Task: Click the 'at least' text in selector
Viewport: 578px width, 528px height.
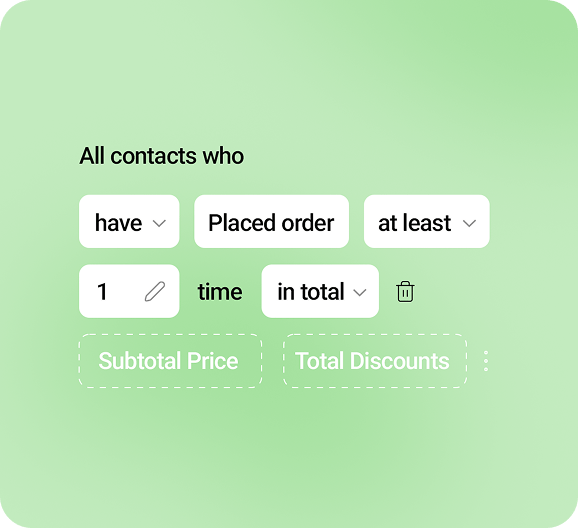Action: tap(415, 223)
